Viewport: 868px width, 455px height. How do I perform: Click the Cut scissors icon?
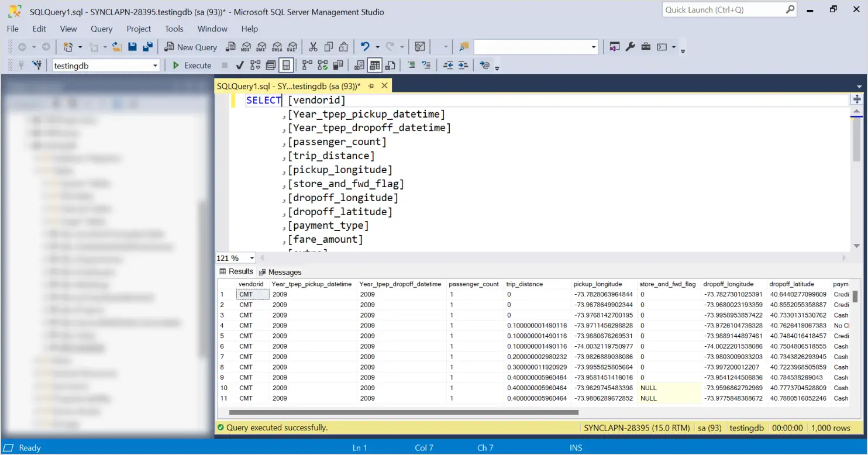click(x=313, y=47)
